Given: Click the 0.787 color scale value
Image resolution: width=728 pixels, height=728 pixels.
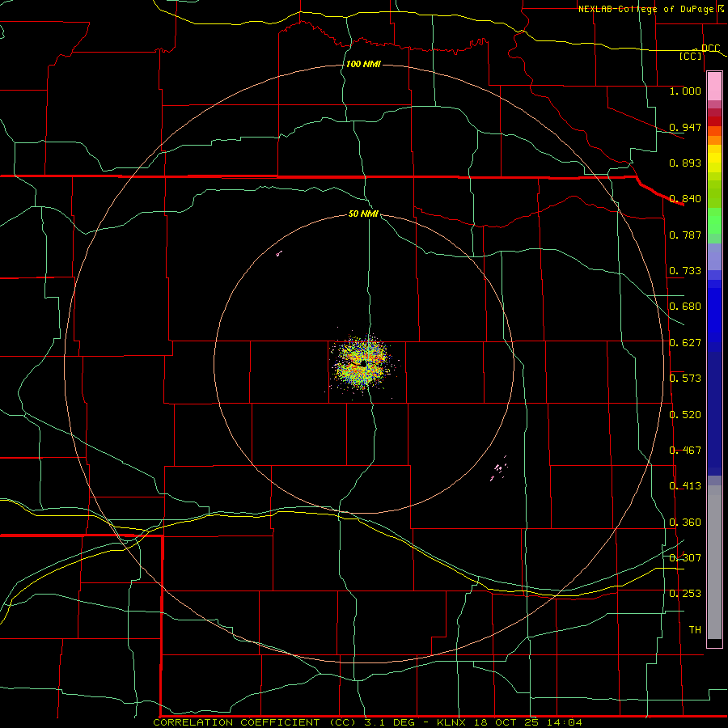Looking at the screenshot, I should (x=685, y=235).
